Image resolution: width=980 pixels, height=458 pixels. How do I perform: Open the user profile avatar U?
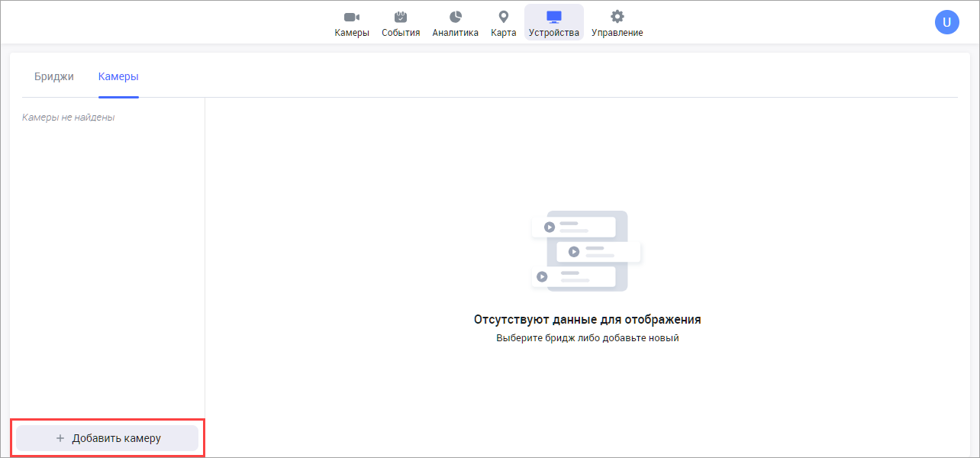click(x=946, y=22)
